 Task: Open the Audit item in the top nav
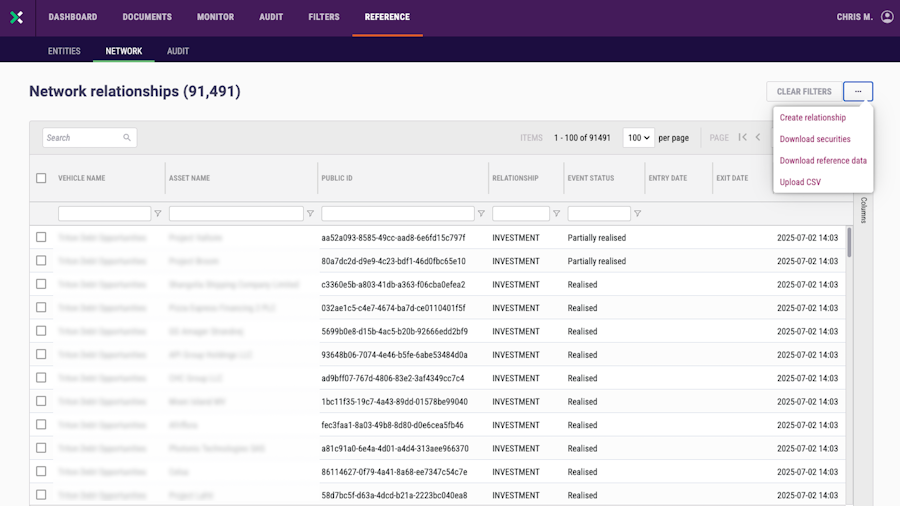coord(271,17)
